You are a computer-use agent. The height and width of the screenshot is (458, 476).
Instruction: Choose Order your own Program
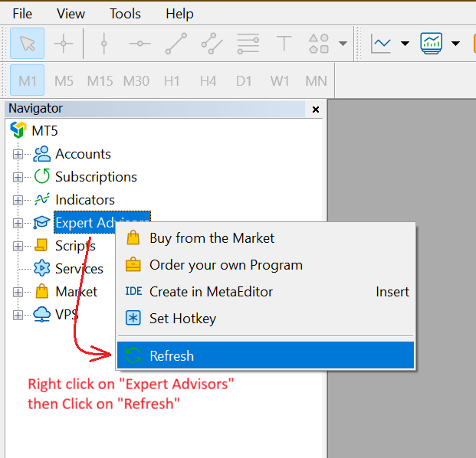coord(265,265)
